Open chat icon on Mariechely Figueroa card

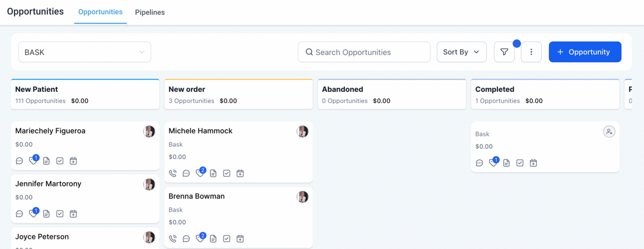[x=19, y=161]
